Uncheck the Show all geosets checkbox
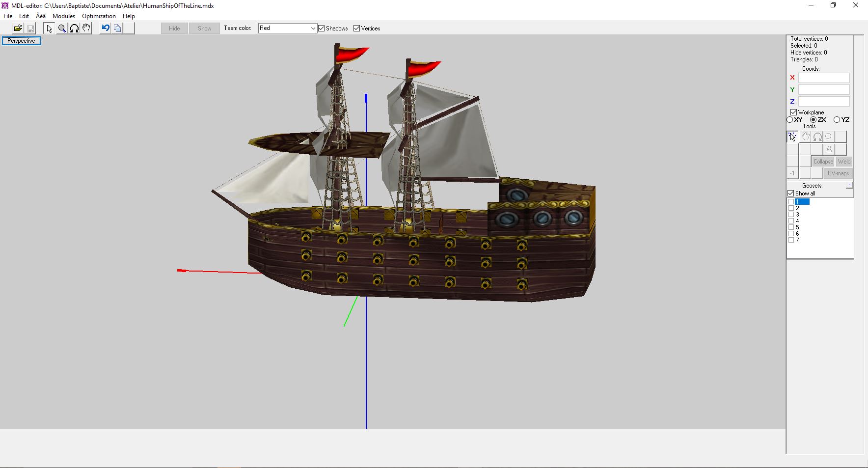 click(x=791, y=193)
